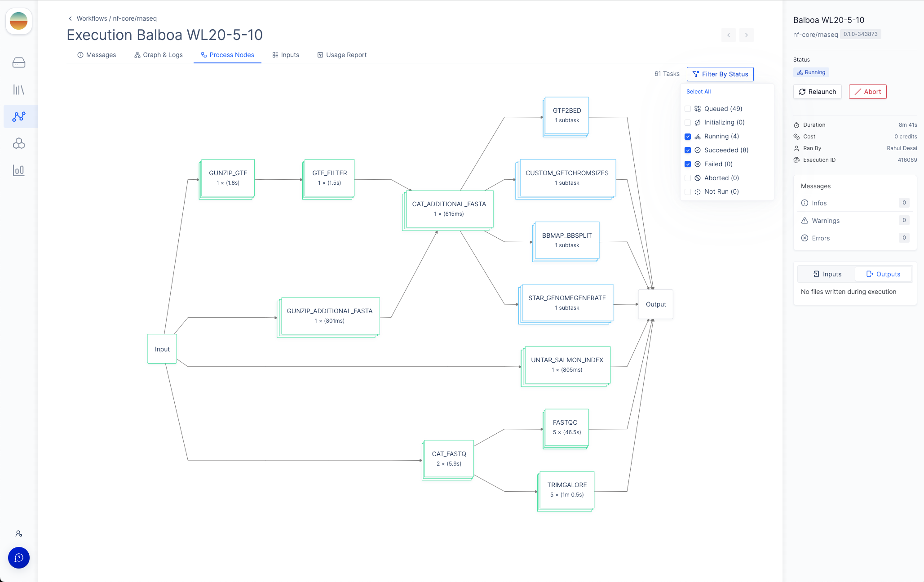Click the Errors cross-circle icon
Image resolution: width=924 pixels, height=582 pixels.
pos(805,238)
